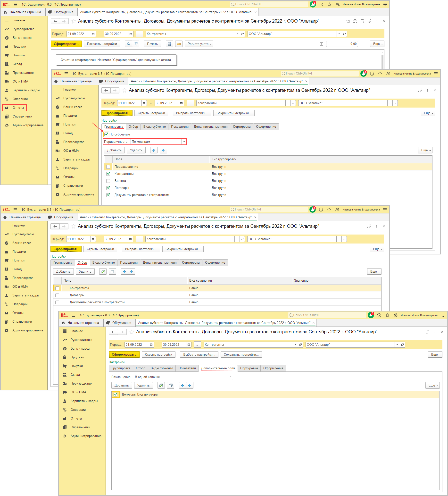
Task: Open hamburger main menu in the topmost window
Action: 16,4
